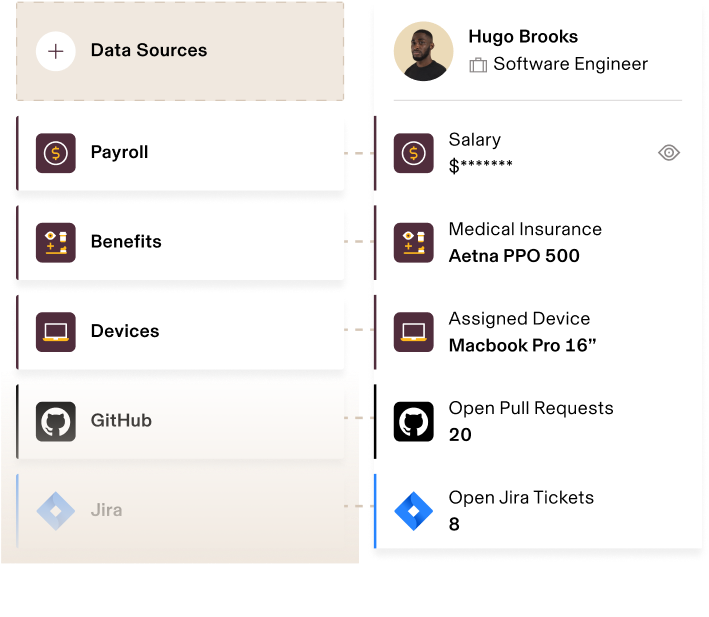Click Hugo Brooks profile photo

tap(423, 51)
